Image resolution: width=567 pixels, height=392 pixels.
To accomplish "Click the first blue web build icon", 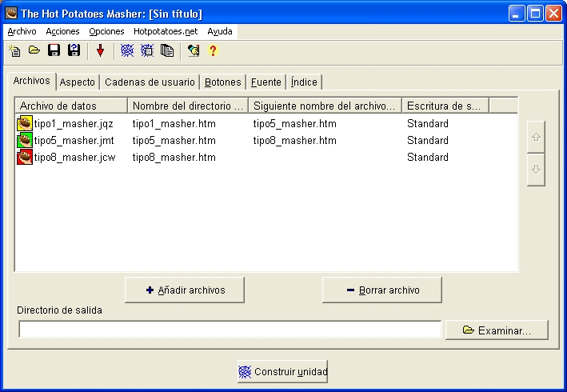I will (x=126, y=51).
